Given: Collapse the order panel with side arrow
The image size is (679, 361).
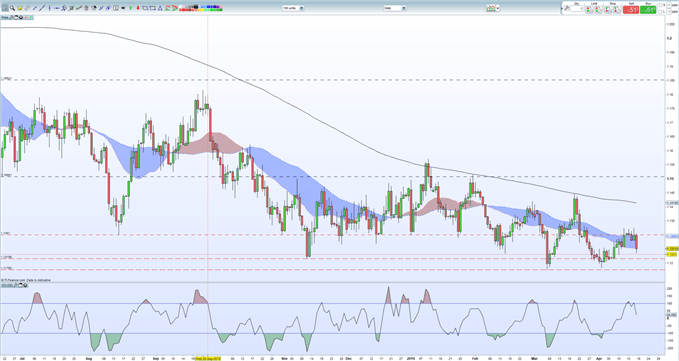Looking at the screenshot, I should 562,8.
